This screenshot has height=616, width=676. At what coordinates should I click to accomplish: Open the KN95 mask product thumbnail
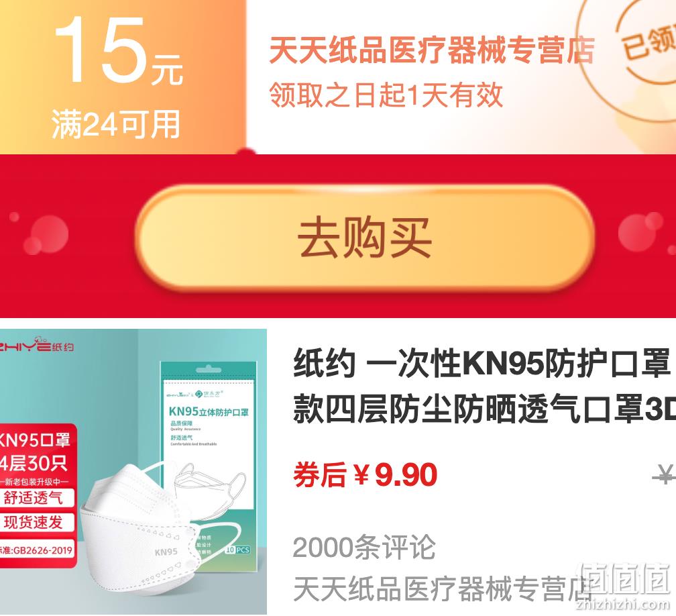coord(133,472)
